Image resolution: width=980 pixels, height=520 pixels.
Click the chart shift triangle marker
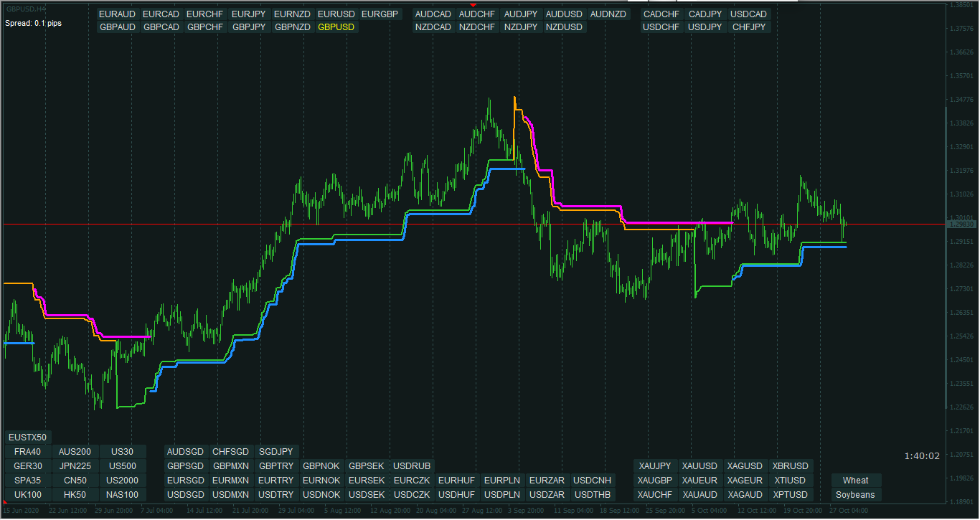coord(473,5)
